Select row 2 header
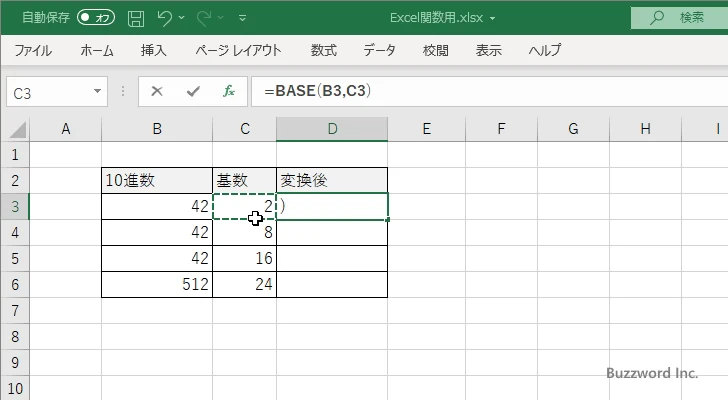The width and height of the screenshot is (728, 400). [x=15, y=181]
